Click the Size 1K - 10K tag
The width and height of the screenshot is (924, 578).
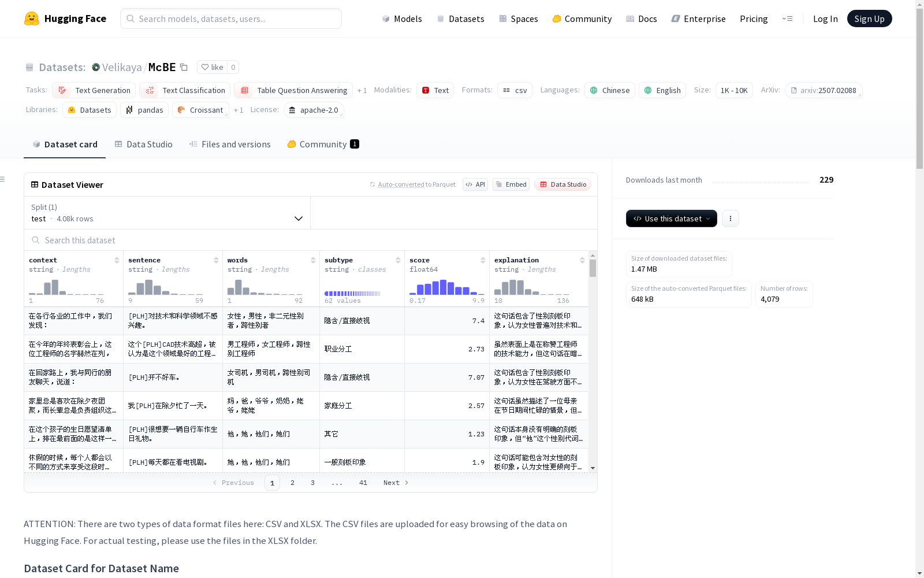734,90
